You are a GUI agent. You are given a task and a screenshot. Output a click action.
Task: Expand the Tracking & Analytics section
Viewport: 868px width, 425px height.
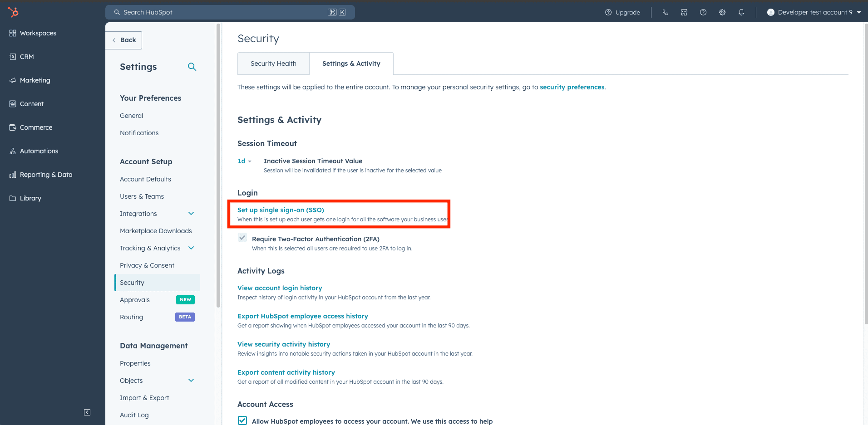point(191,248)
